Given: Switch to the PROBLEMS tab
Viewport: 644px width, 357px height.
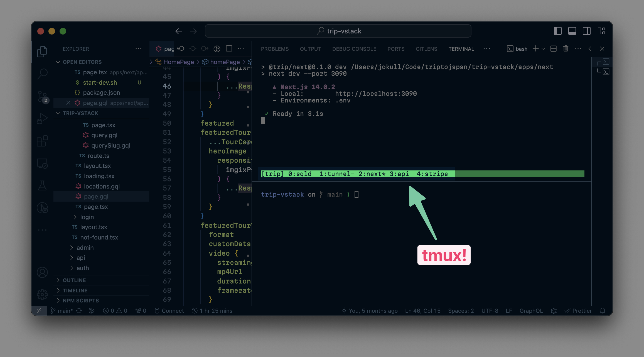Looking at the screenshot, I should tap(275, 49).
